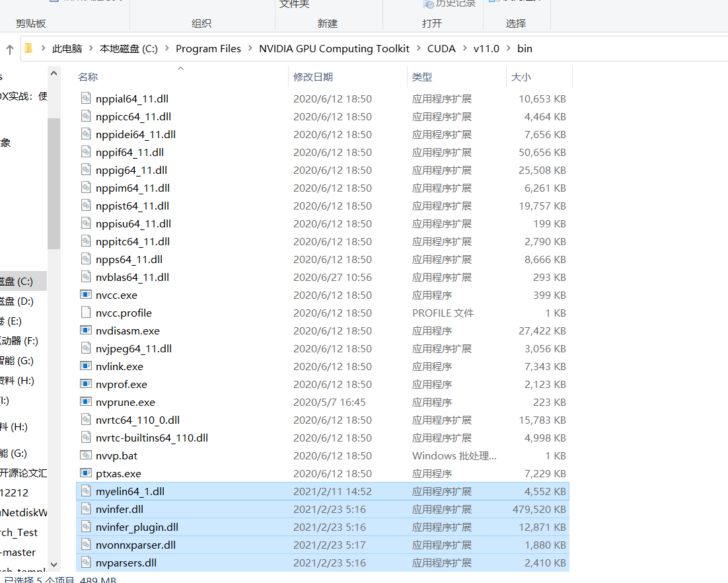Viewport: 728px width, 583px height.
Task: Click the nppidei64_11.dll file icon
Action: pos(86,134)
